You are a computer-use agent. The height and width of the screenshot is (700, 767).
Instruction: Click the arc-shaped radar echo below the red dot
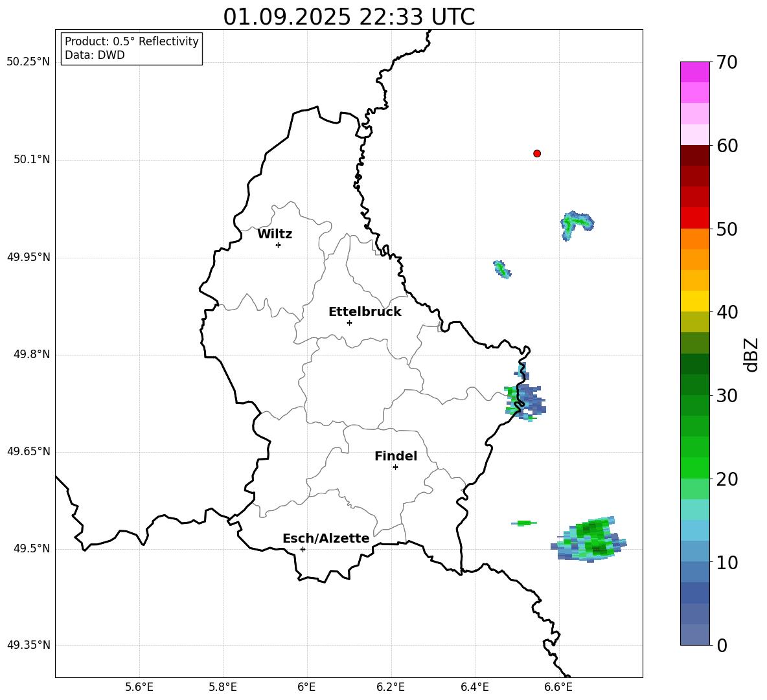coord(577,225)
